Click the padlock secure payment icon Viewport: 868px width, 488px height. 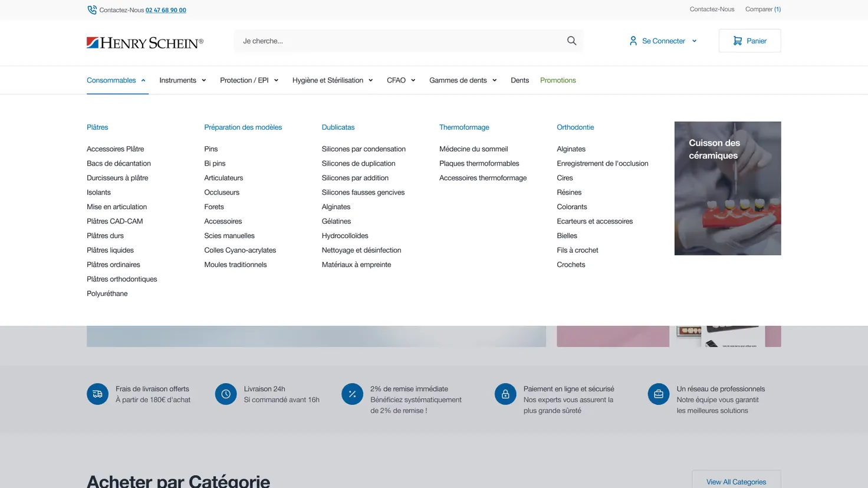[505, 394]
